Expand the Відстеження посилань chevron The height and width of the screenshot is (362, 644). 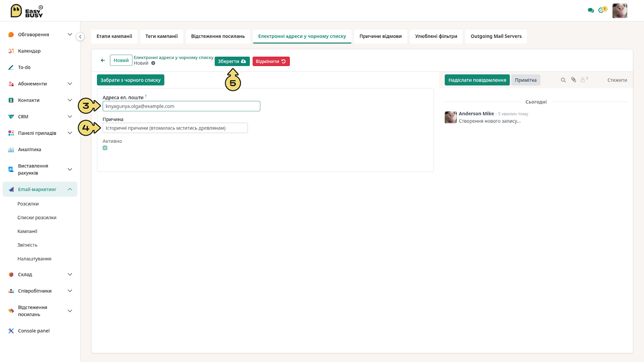tap(70, 311)
